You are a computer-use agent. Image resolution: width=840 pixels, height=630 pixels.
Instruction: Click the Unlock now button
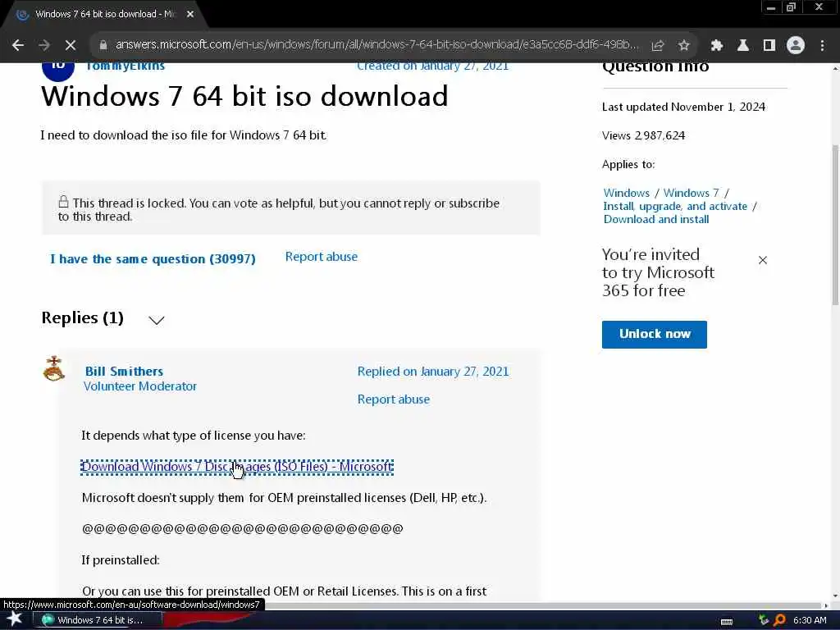(x=654, y=335)
